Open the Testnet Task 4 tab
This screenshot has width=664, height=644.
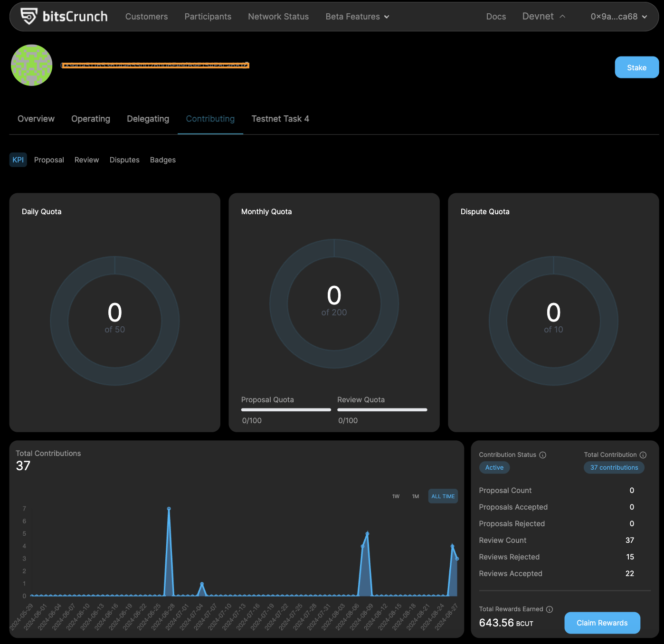[280, 119]
